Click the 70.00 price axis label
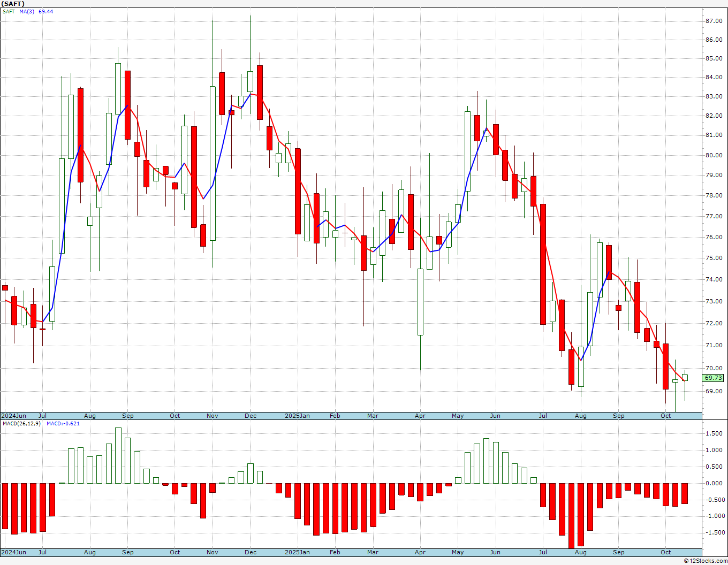Image resolution: width=728 pixels, height=565 pixels. 714,368
